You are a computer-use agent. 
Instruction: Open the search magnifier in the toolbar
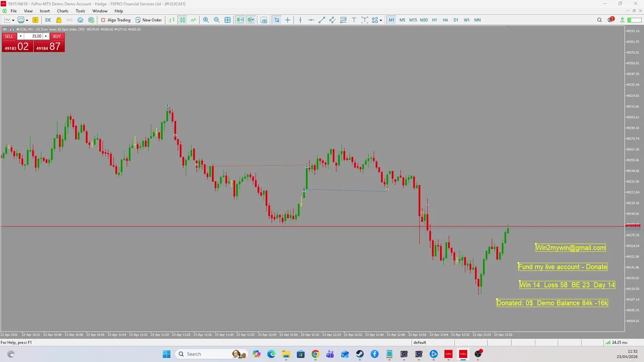click(599, 20)
